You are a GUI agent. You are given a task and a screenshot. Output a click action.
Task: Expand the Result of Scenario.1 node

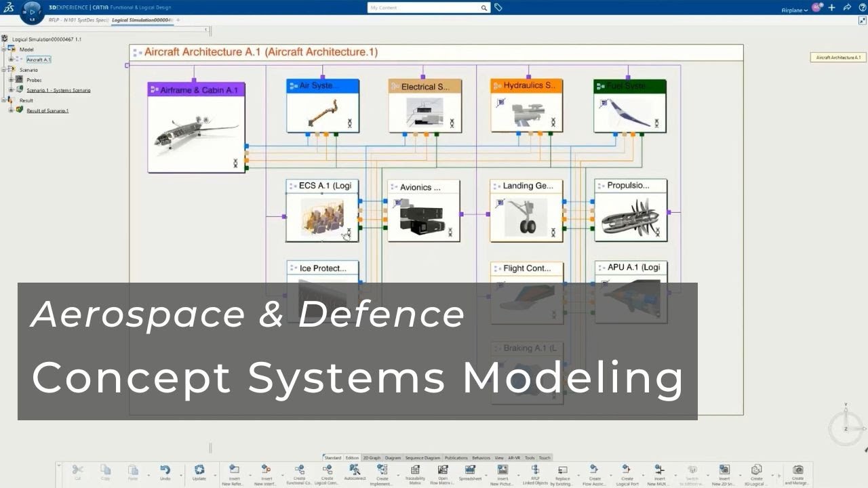pyautogui.click(x=11, y=110)
